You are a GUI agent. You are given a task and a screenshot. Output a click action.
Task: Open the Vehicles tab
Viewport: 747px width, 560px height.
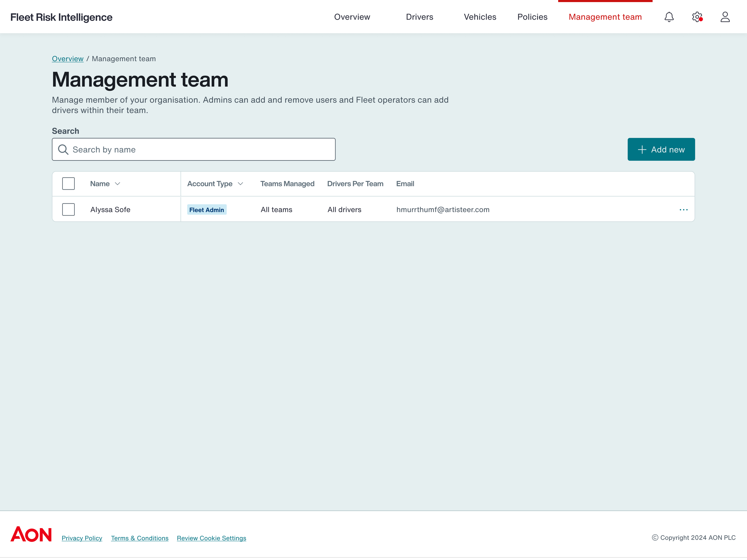click(480, 17)
